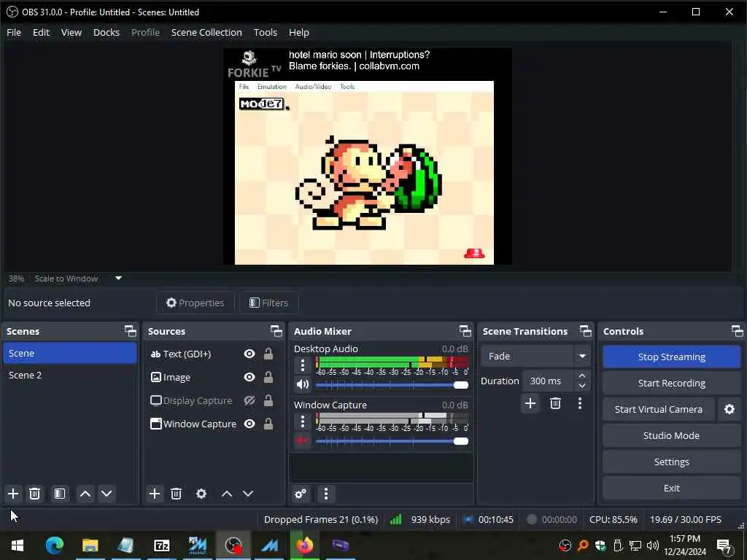Open advanced audio properties gears icon

point(301,494)
